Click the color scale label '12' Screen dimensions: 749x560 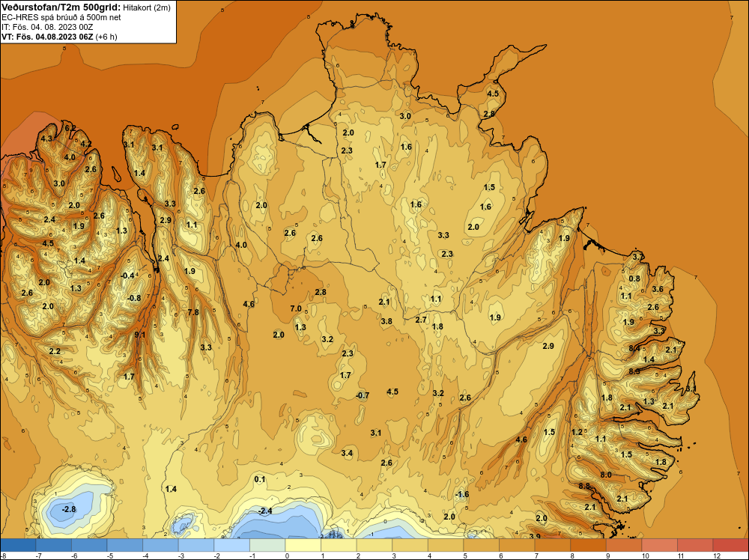tap(717, 556)
